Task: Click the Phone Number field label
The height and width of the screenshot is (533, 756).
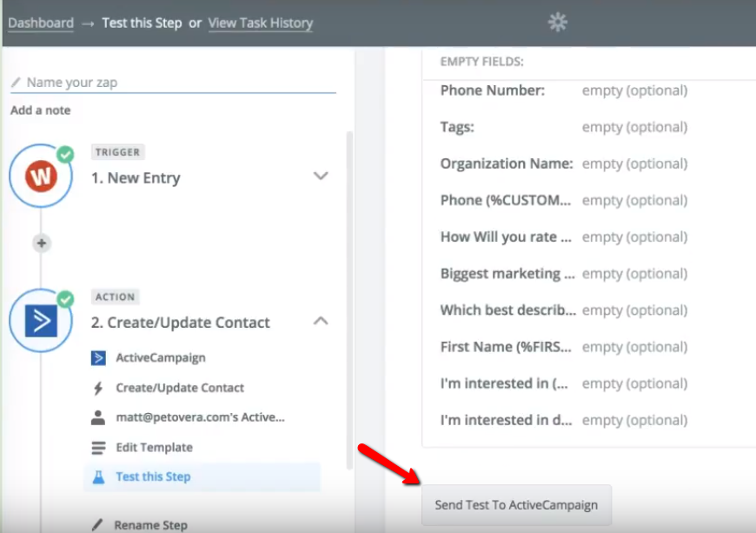Action: click(492, 90)
